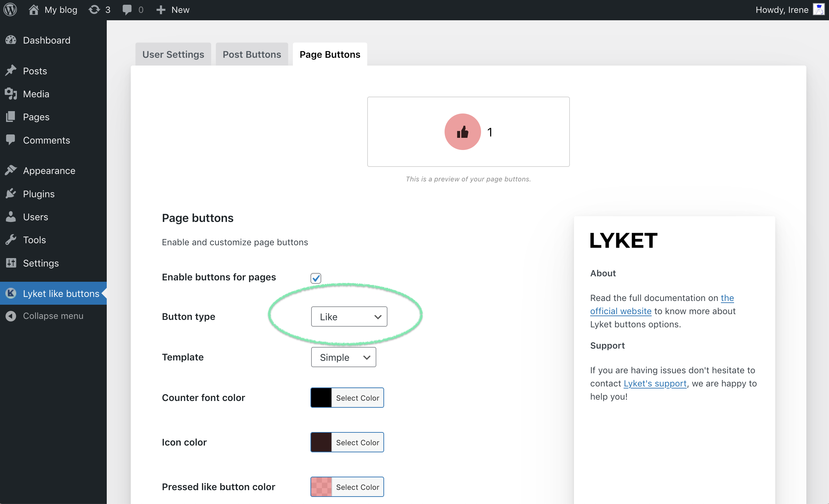Check the page buttons enabled state

(316, 278)
